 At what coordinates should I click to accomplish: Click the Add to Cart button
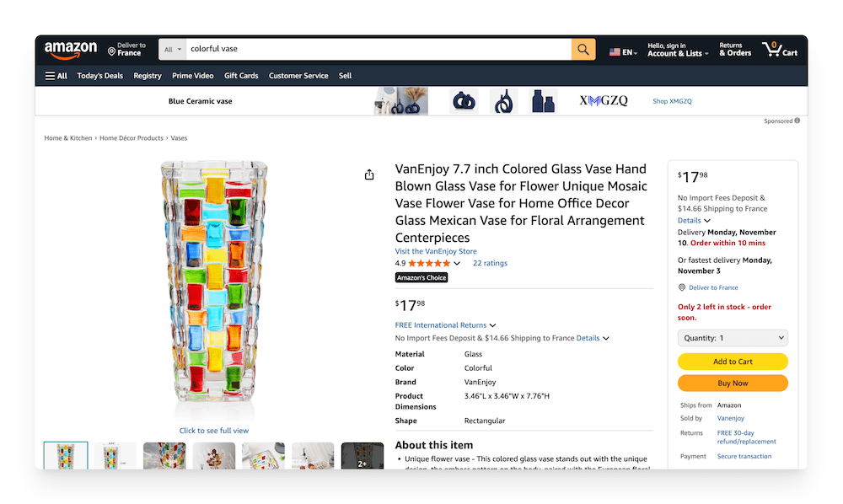pos(733,361)
